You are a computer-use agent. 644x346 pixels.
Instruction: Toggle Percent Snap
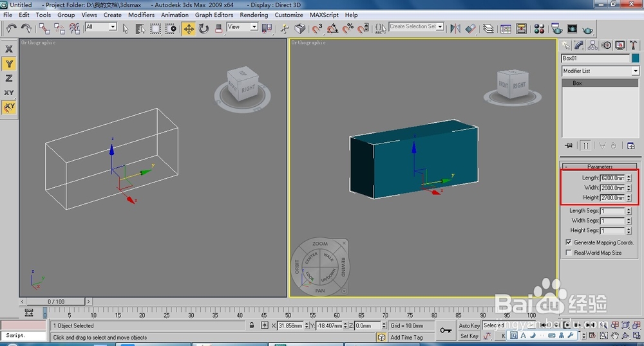coord(348,28)
